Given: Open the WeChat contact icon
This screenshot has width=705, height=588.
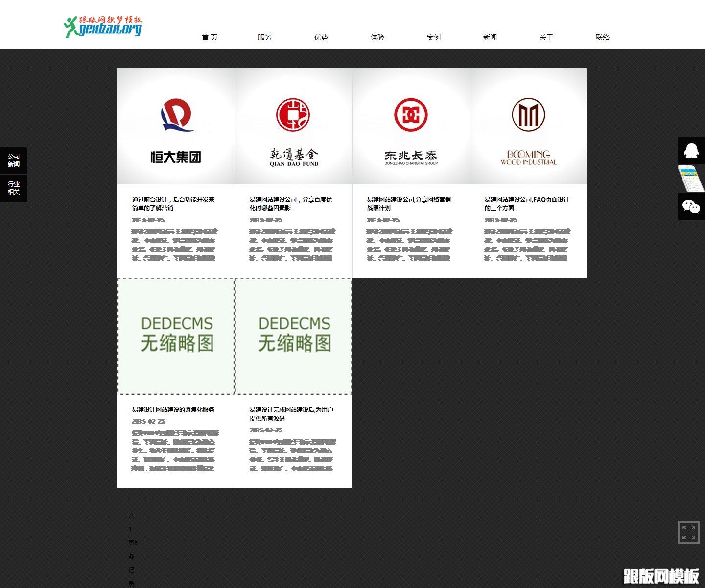Looking at the screenshot, I should tap(690, 206).
